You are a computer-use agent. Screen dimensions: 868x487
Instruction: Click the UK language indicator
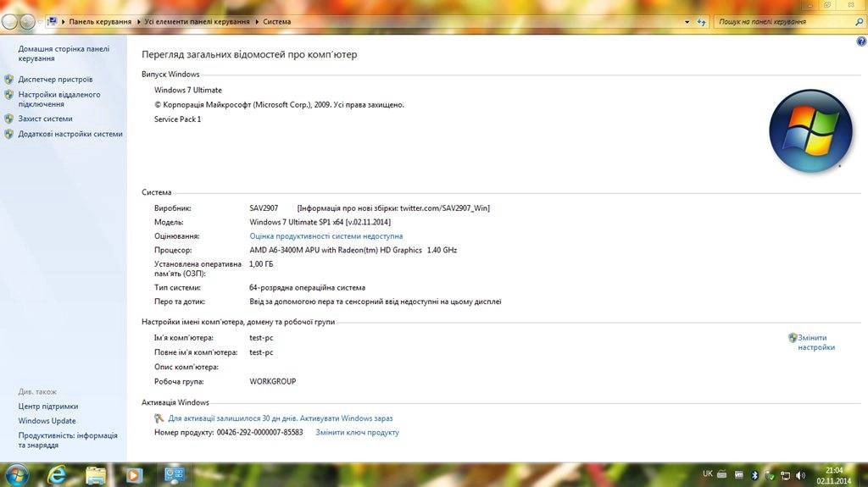click(707, 473)
